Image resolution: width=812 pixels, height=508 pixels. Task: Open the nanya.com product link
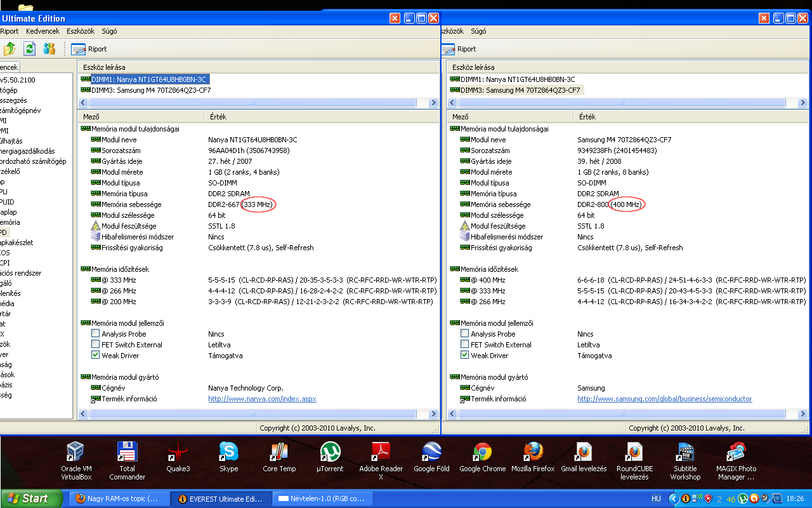pos(262,399)
